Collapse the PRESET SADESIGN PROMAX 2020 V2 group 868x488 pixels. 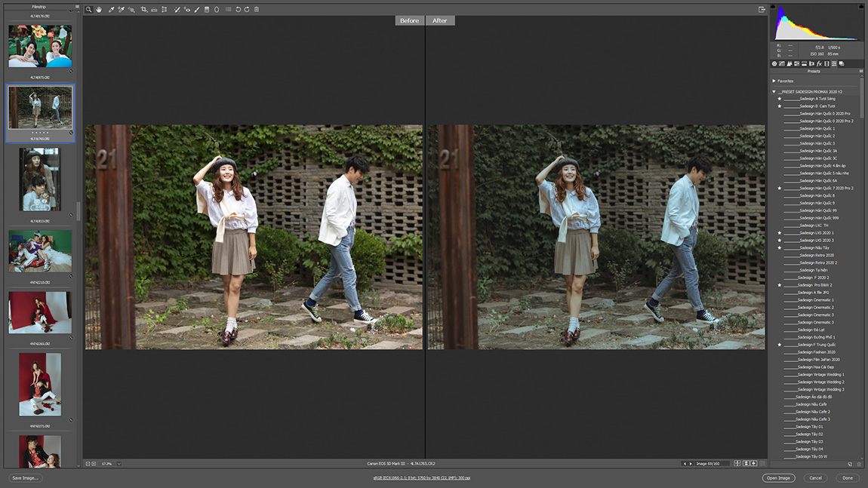click(x=774, y=91)
